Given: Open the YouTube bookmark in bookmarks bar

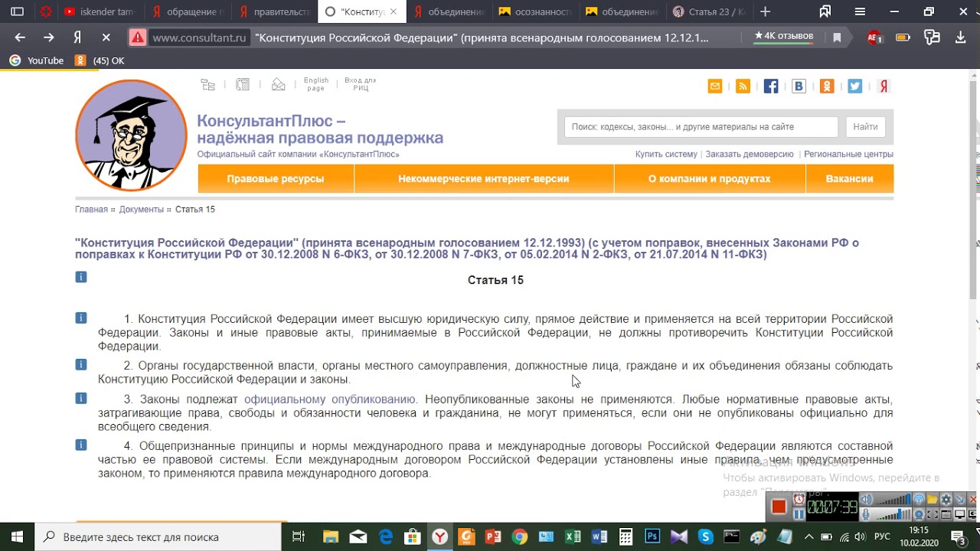Looking at the screenshot, I should pos(37,60).
